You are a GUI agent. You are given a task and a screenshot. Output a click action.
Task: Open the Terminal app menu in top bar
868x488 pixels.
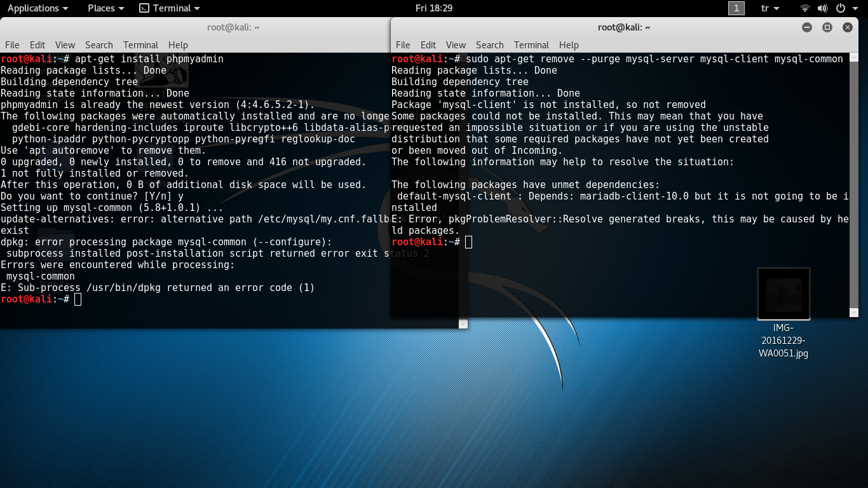point(169,8)
